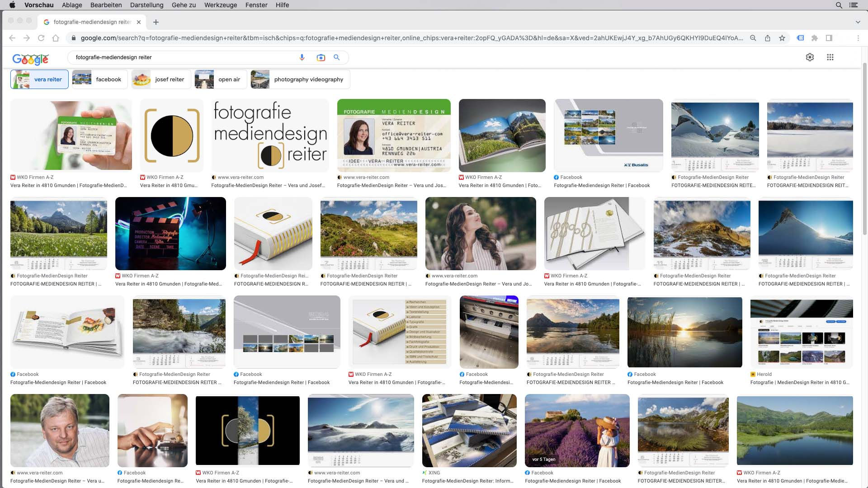This screenshot has width=868, height=488.
Task: Open a new browser tab
Action: point(156,22)
